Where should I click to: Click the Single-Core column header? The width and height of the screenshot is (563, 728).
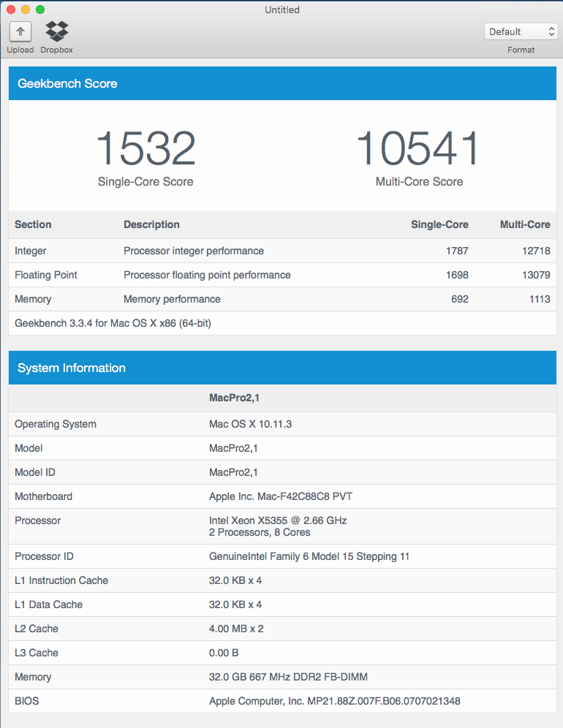pos(439,224)
